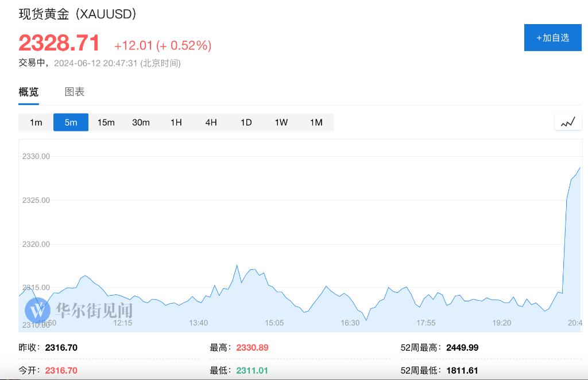Choose the 1m interval
The width and height of the screenshot is (588, 380).
click(x=36, y=122)
